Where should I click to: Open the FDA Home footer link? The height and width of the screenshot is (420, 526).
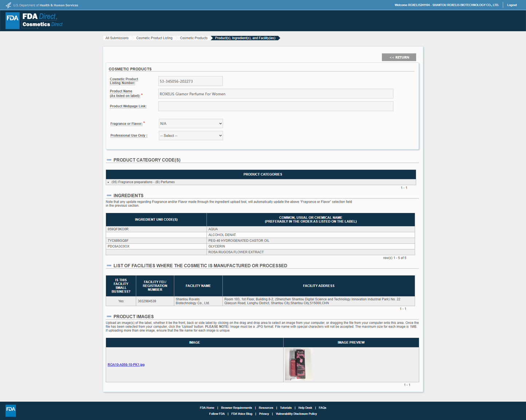click(x=207, y=408)
